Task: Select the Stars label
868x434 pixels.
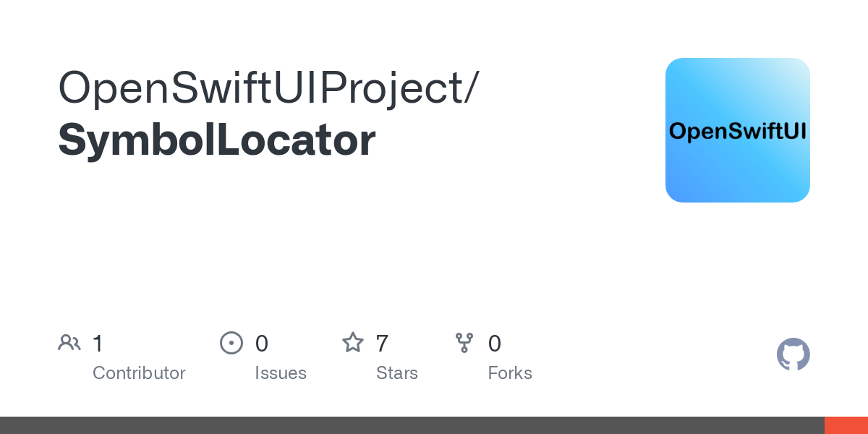Action: pyautogui.click(x=397, y=373)
